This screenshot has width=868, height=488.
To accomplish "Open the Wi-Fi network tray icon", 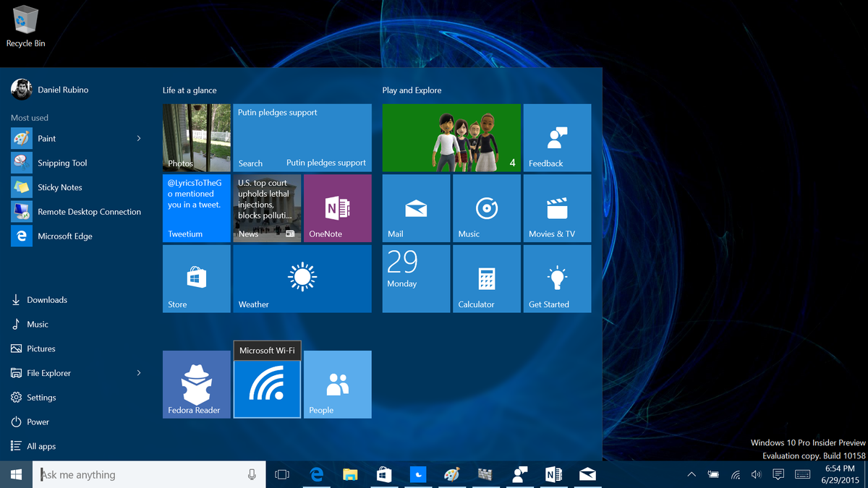I will point(736,474).
